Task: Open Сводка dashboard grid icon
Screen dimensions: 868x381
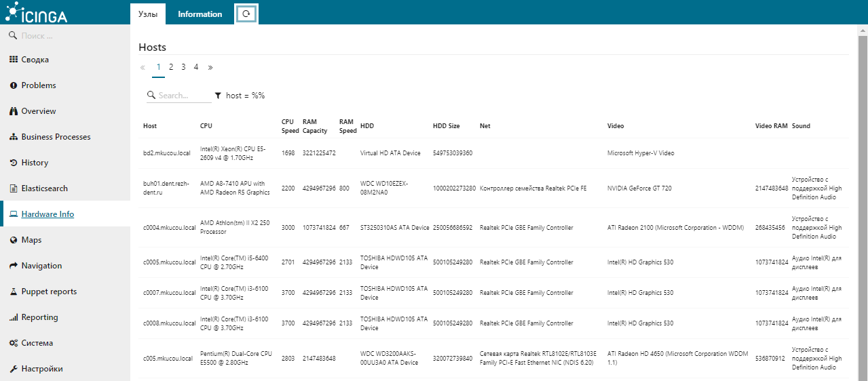Action: coord(14,60)
